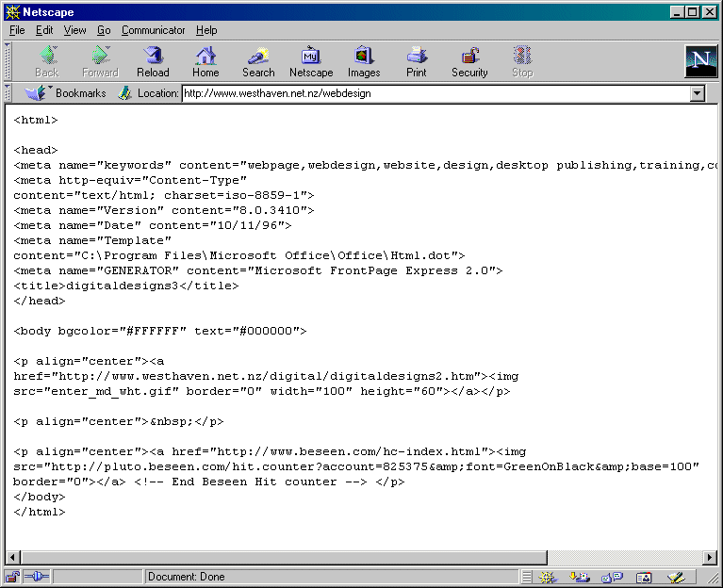Collapse the location toolbar via its left handle
This screenshot has height=588, width=723.
coord(8,93)
